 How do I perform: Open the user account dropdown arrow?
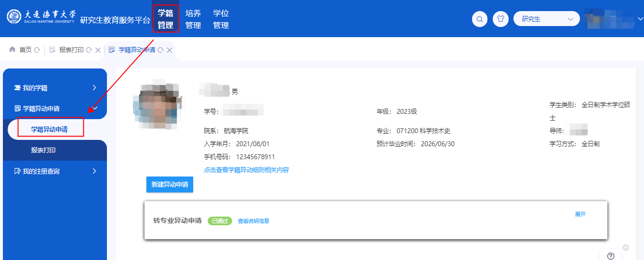640,19
